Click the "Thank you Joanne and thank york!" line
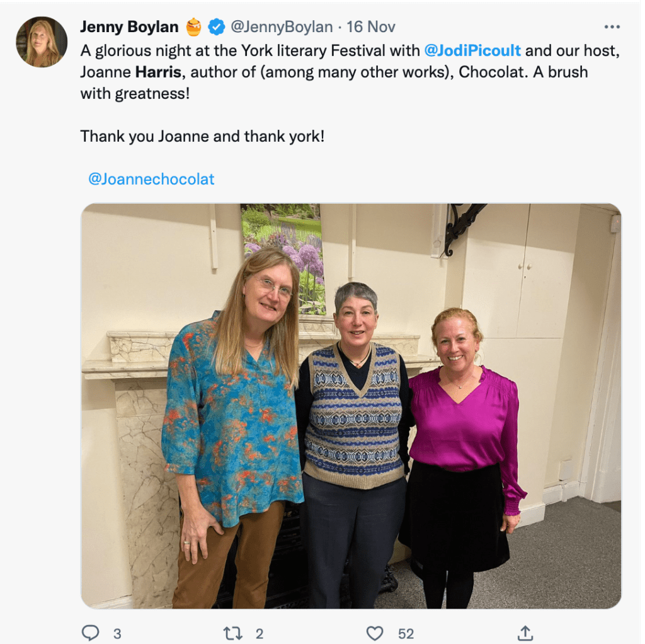The width and height of the screenshot is (645, 644). (202, 136)
